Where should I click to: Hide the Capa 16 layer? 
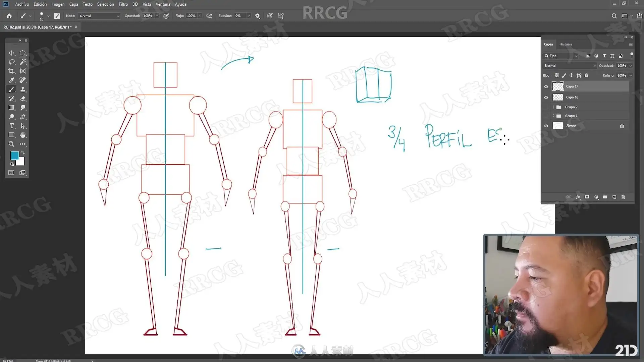pos(546,97)
